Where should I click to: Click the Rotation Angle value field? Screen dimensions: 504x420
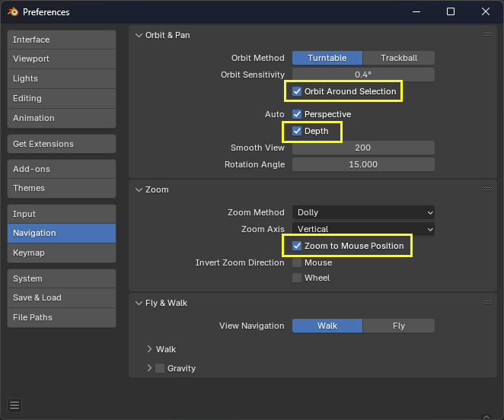click(x=363, y=164)
